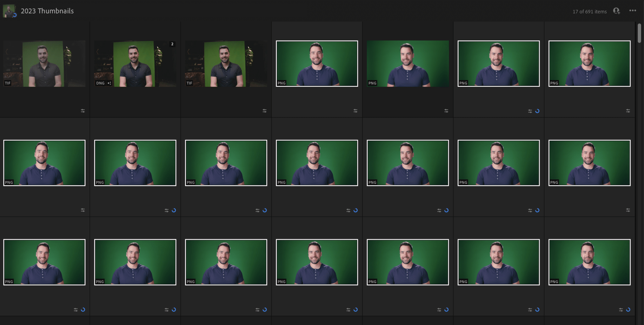
Task: Click the DNG file type badge
Action: coord(100,83)
